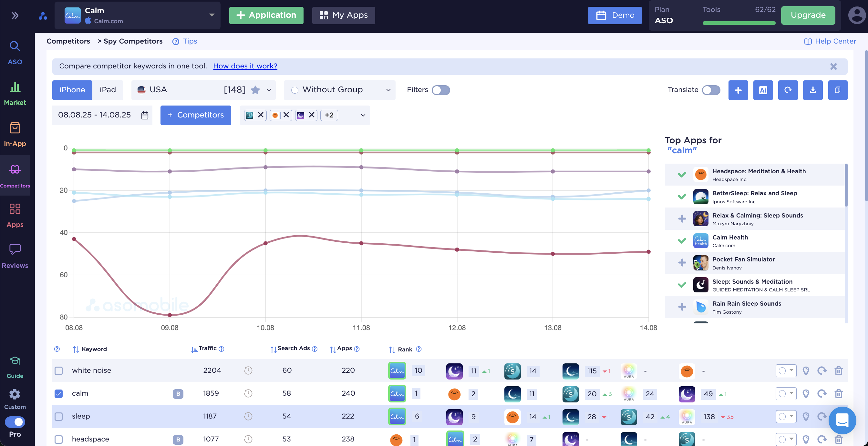868x446 pixels.
Task: Check the sleep keyword checkbox
Action: point(59,416)
